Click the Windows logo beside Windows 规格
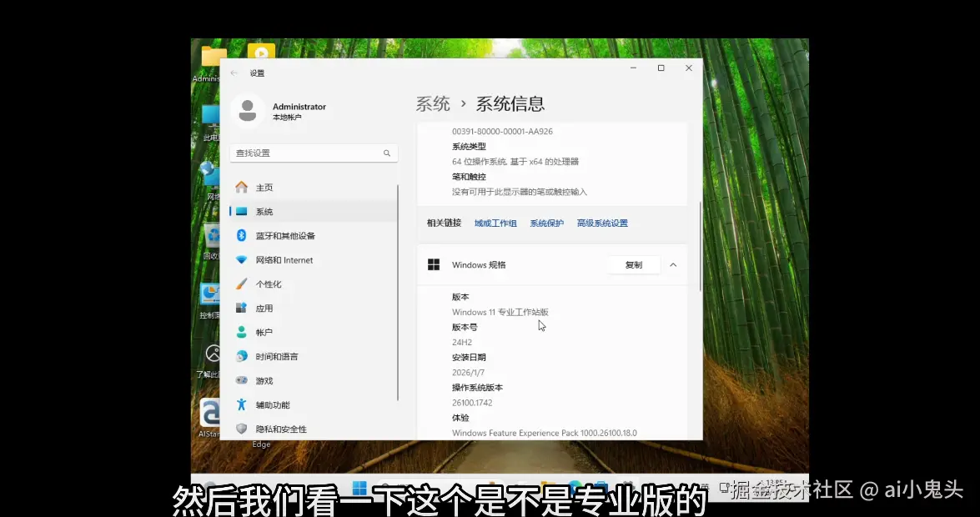Screen dimensions: 980x517 pyautogui.click(x=434, y=265)
